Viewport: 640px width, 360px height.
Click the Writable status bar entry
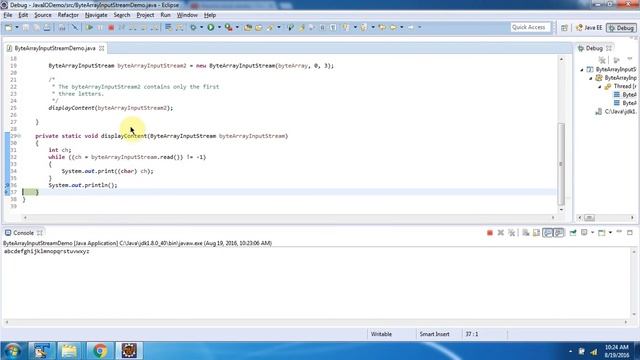click(381, 334)
